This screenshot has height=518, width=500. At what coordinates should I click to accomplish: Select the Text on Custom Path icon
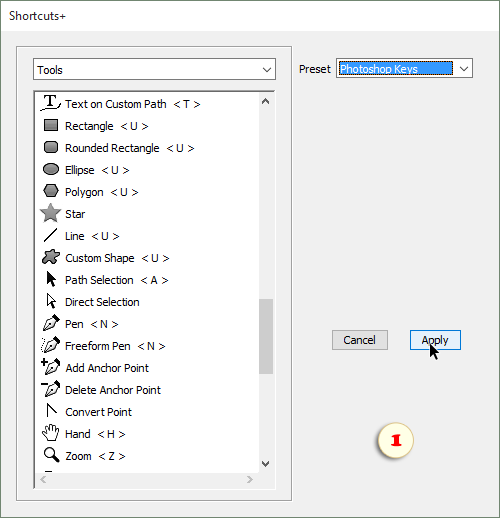(51, 103)
